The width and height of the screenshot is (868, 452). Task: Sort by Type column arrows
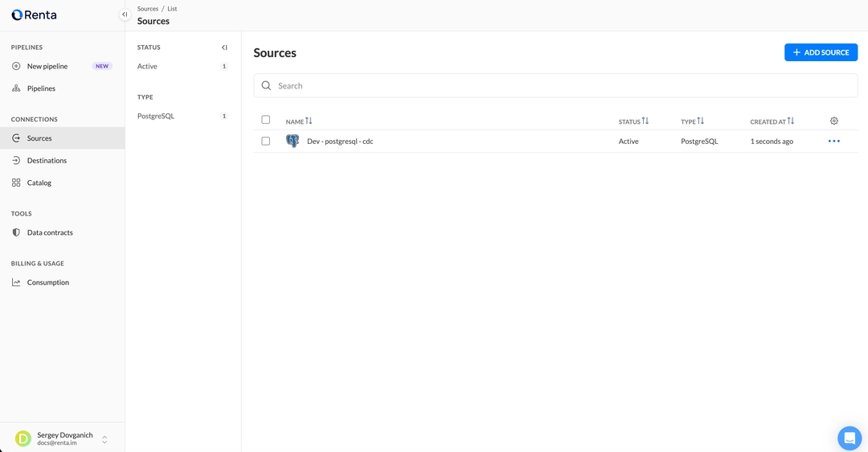[x=700, y=121]
